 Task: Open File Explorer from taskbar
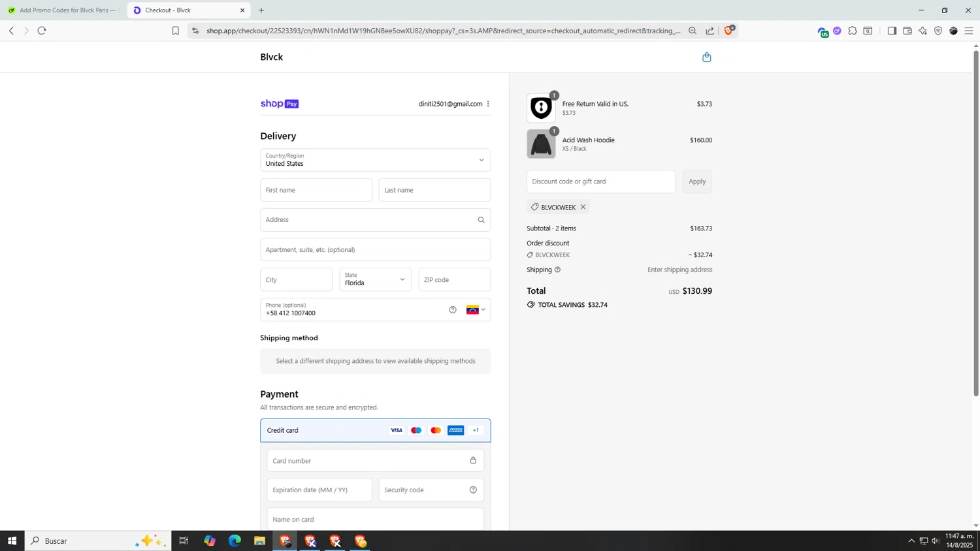pos(259,541)
